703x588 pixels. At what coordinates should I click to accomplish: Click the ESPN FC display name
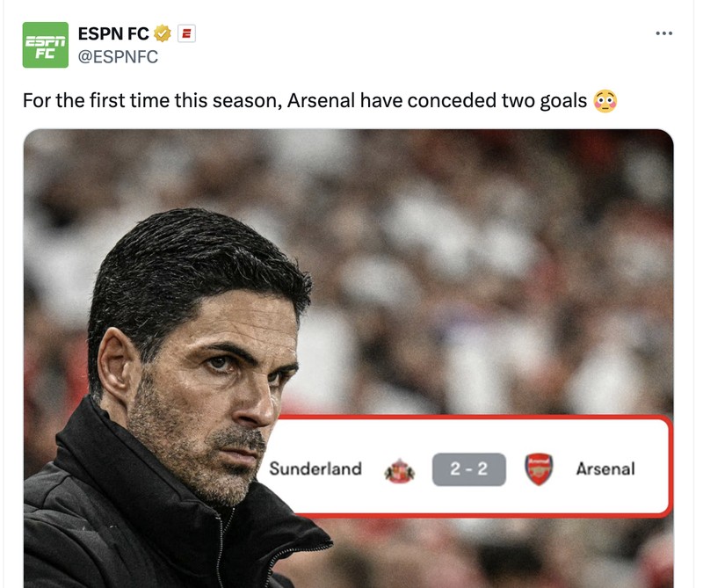coord(114,33)
